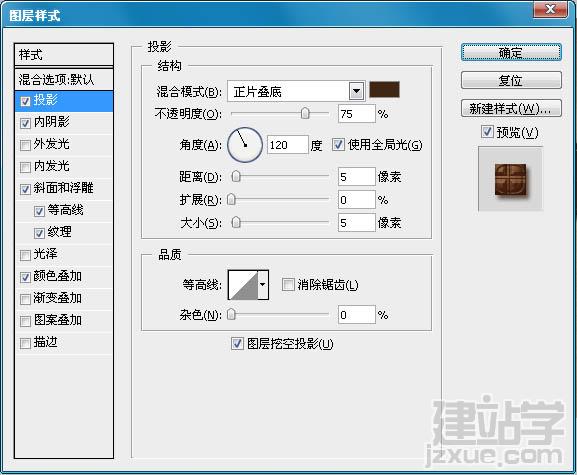Open the brown shadow color swatch
The image size is (577, 475).
click(384, 90)
